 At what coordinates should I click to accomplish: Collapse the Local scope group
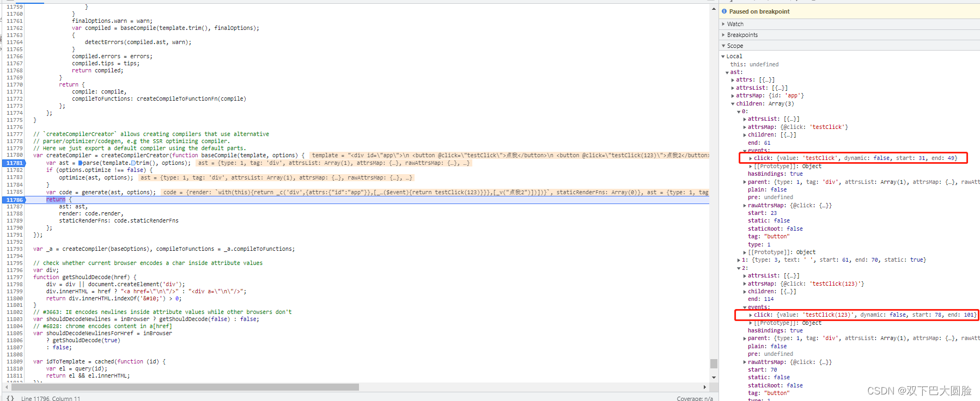tap(723, 57)
